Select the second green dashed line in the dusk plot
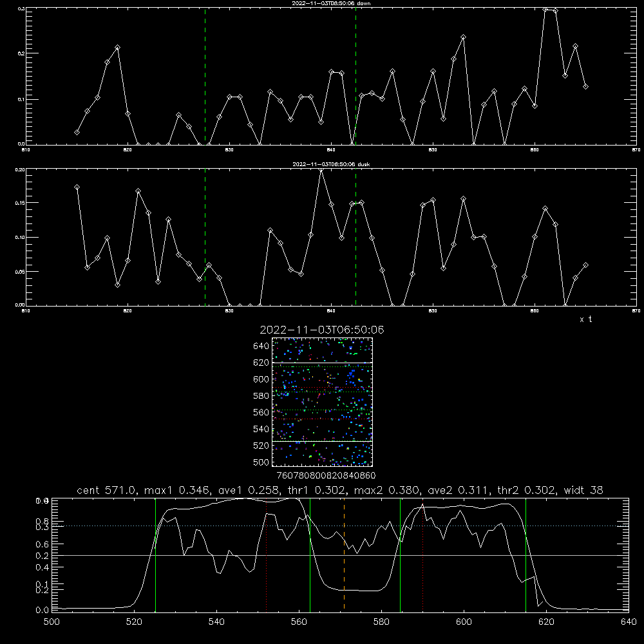 [x=355, y=237]
